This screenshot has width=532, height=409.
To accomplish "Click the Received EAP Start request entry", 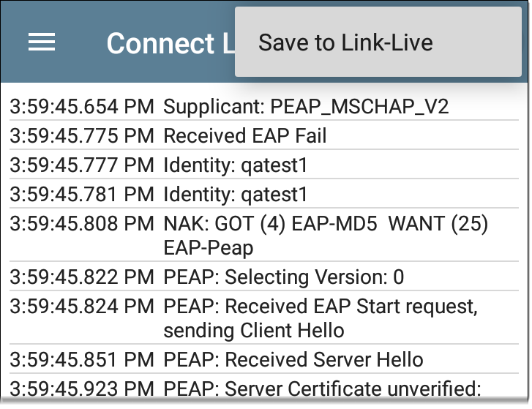I will [x=264, y=318].
